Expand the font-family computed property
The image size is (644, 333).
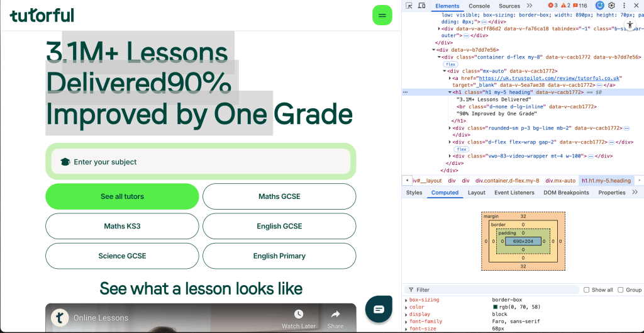coord(406,322)
